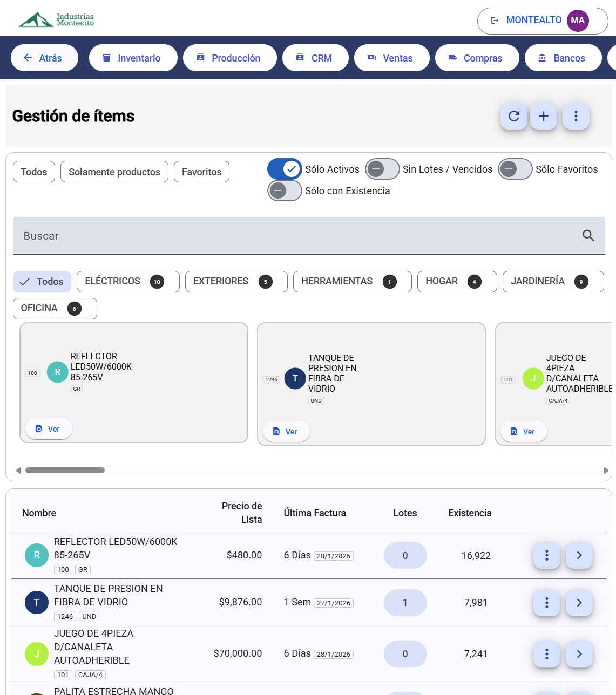The image size is (616, 695).
Task: Open the three-dot menu on the REFLECTOR row
Action: point(546,555)
